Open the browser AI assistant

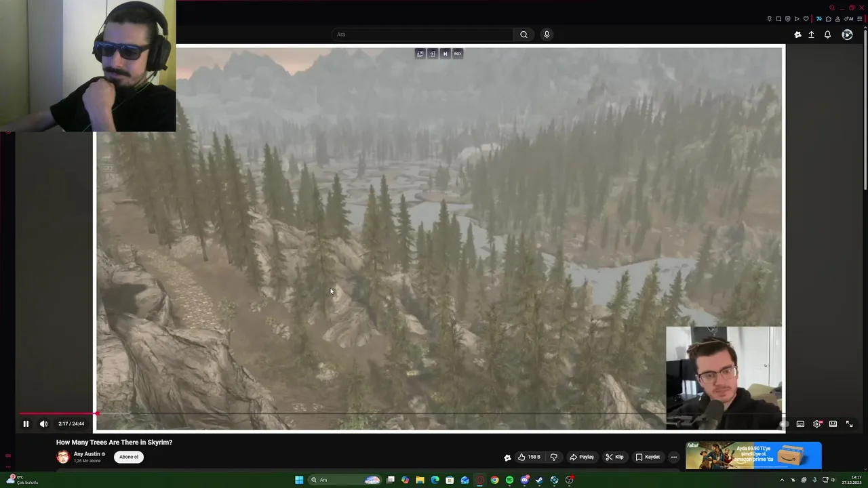tap(848, 18)
